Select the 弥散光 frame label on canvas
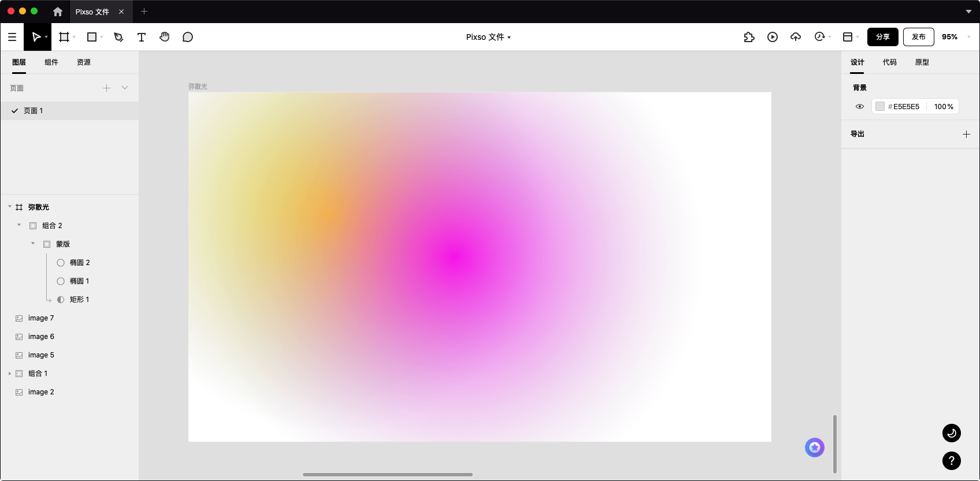This screenshot has width=980, height=481. pyautogui.click(x=198, y=87)
